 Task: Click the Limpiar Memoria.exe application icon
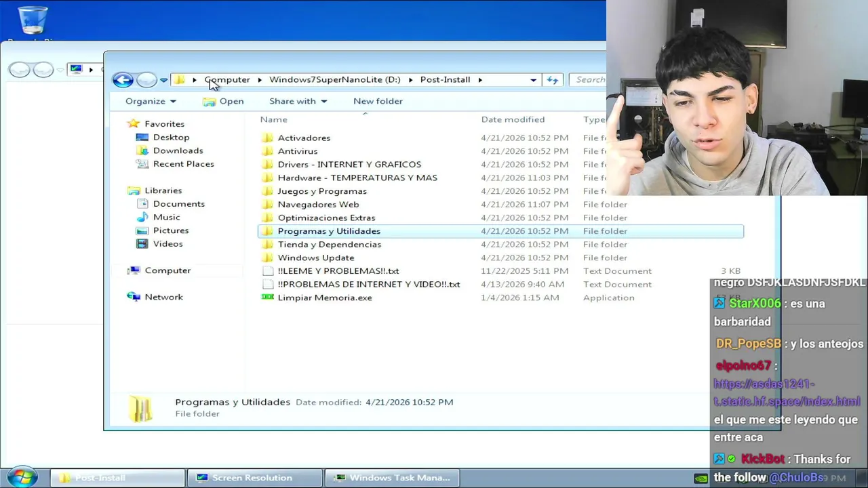pyautogui.click(x=267, y=298)
